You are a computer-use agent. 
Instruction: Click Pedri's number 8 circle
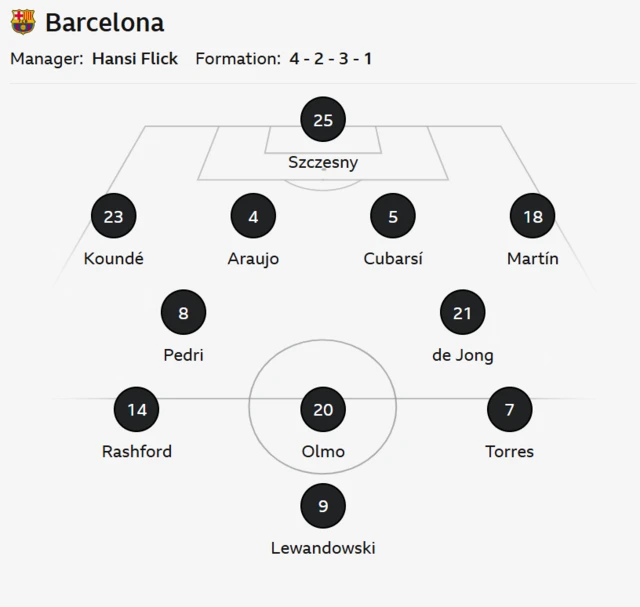(x=183, y=313)
